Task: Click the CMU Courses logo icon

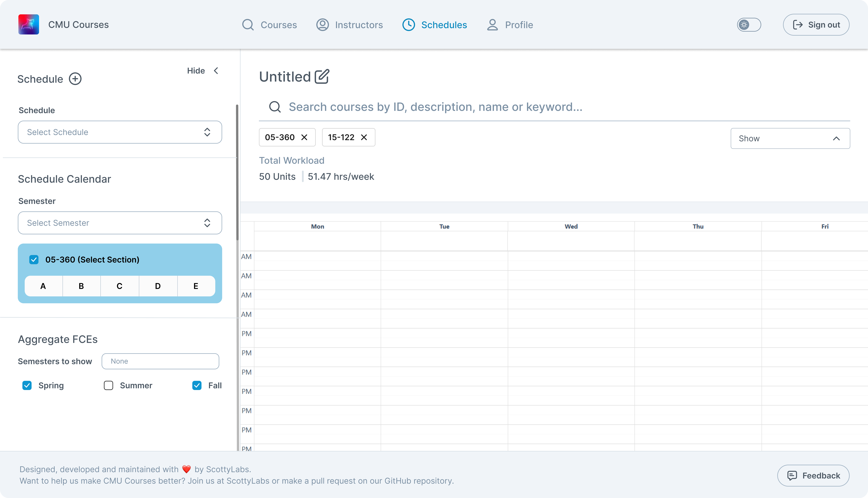Action: 29,24
